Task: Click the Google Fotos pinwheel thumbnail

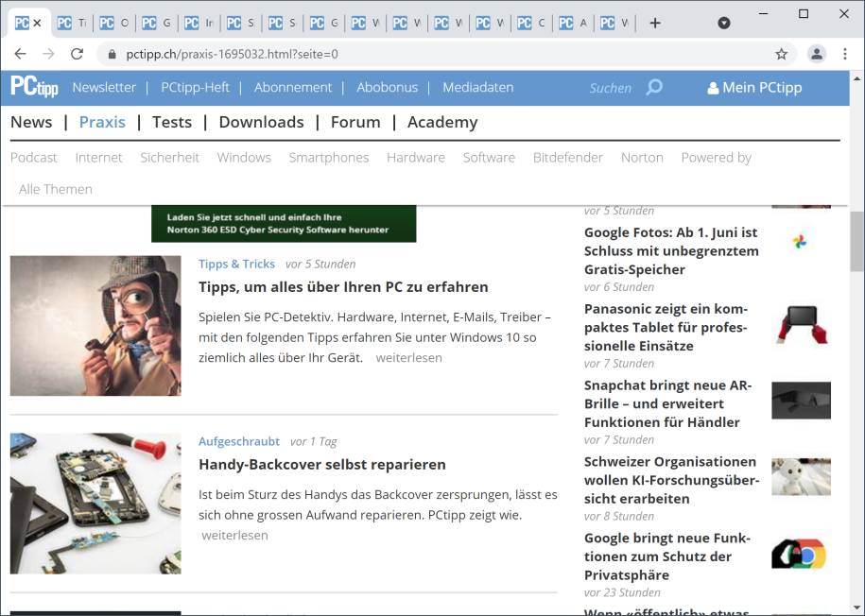Action: (800, 242)
